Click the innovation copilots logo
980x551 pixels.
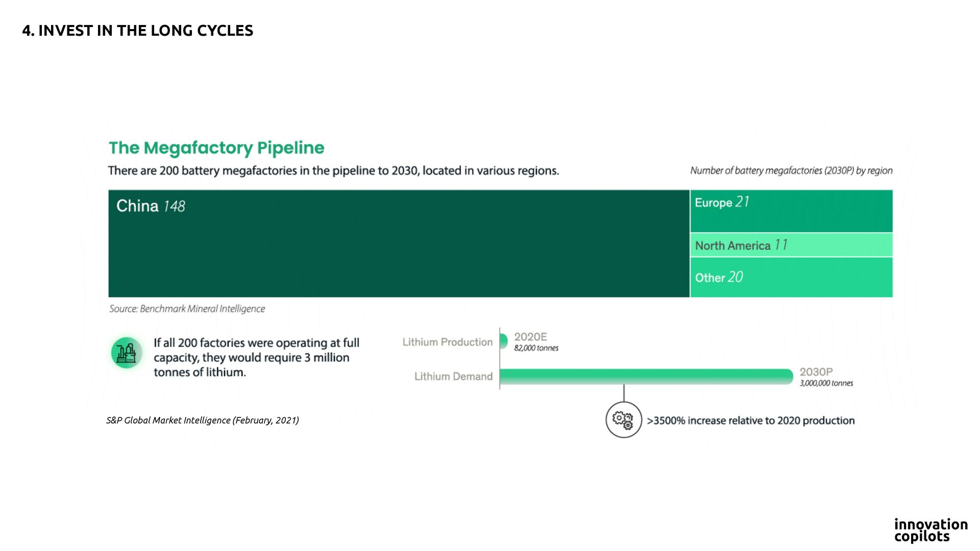(930, 530)
